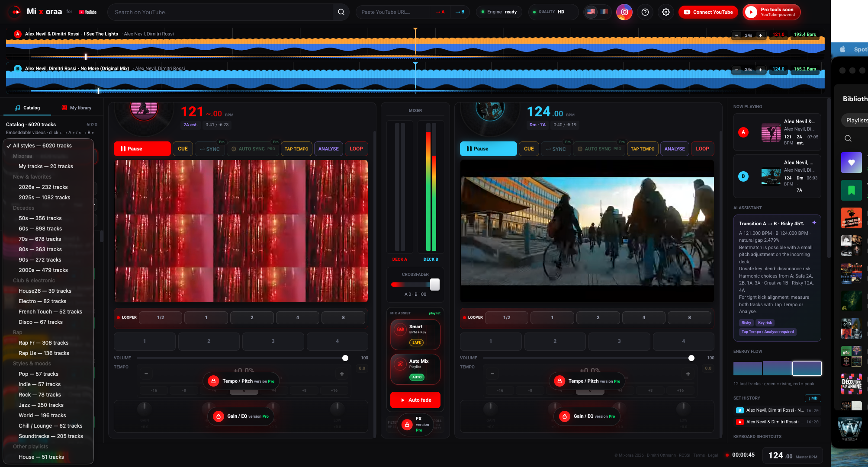Click deck B CUE button
Image resolution: width=868 pixels, height=467 pixels.
(529, 149)
